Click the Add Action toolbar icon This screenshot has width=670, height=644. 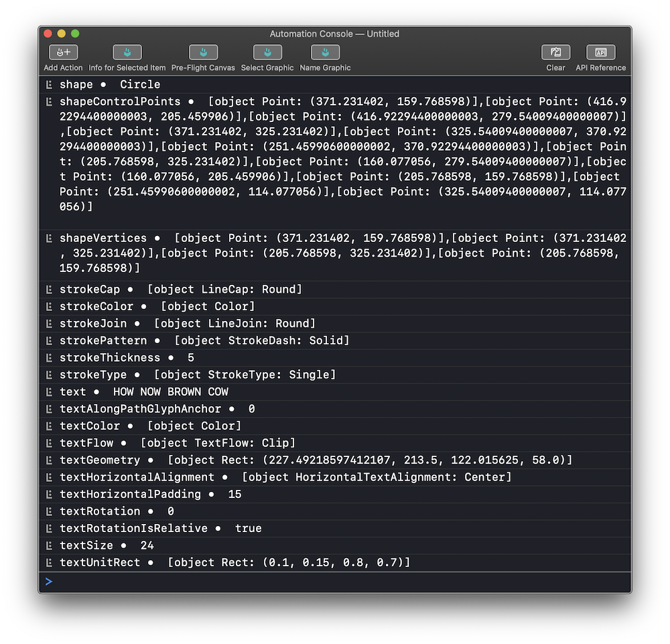[64, 52]
